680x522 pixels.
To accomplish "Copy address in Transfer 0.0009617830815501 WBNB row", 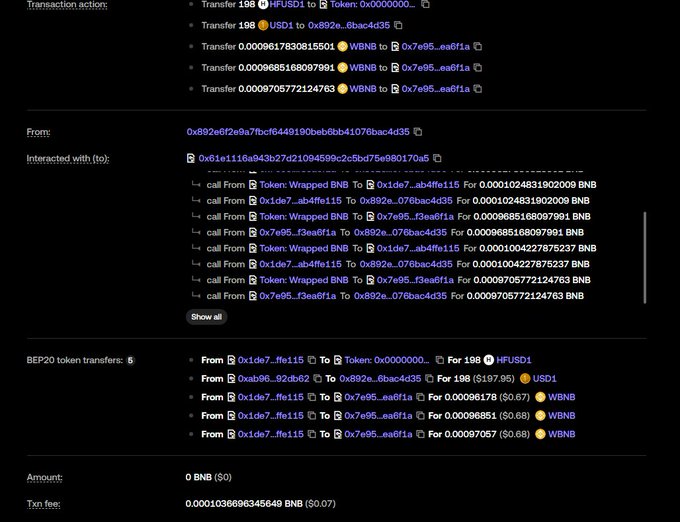I will pos(478,46).
